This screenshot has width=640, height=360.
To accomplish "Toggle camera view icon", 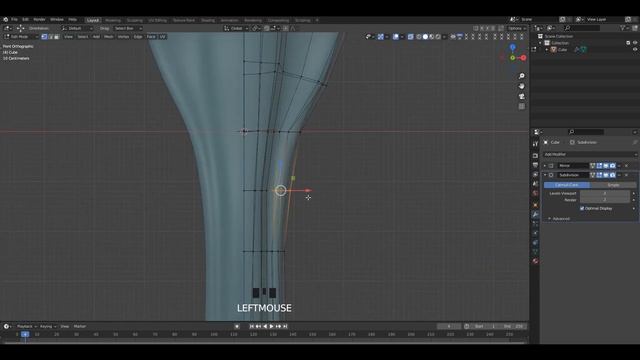I will [x=522, y=96].
